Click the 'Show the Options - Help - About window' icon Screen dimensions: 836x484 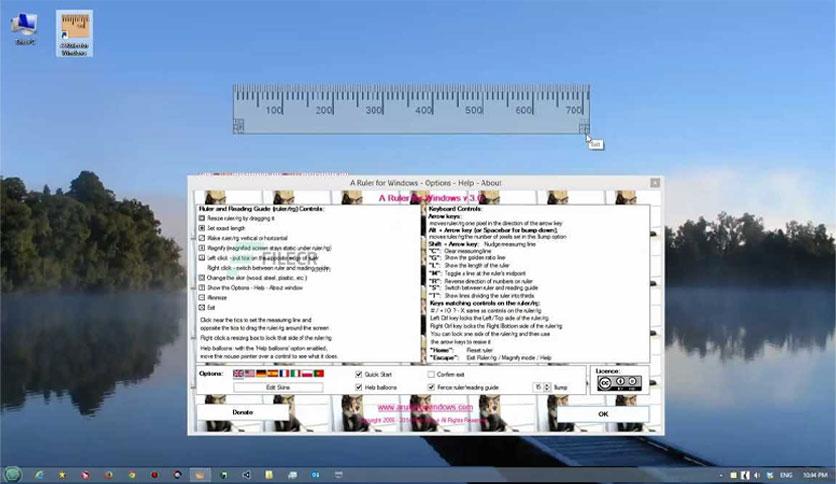[x=202, y=287]
